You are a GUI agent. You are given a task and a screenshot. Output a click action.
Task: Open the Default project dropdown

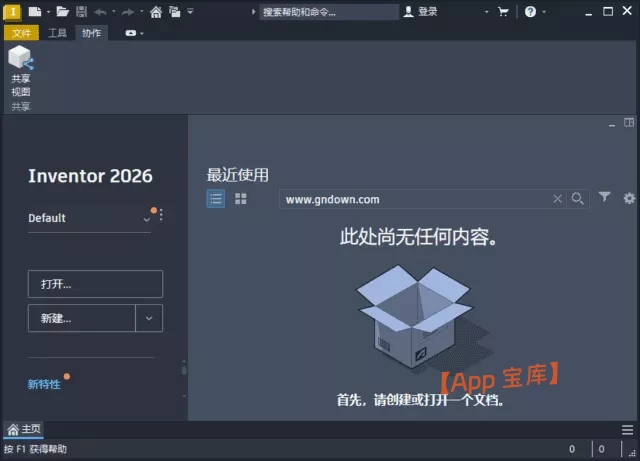[89, 218]
